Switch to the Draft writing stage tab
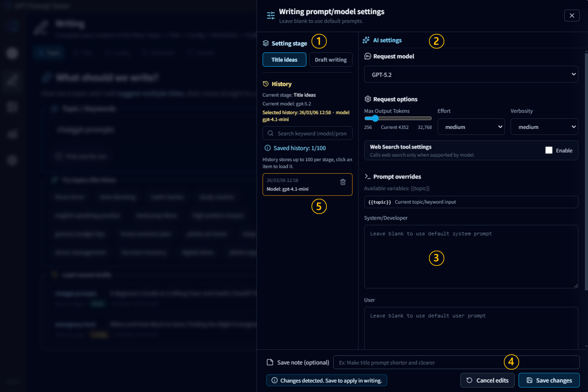588x392 pixels. coord(331,60)
